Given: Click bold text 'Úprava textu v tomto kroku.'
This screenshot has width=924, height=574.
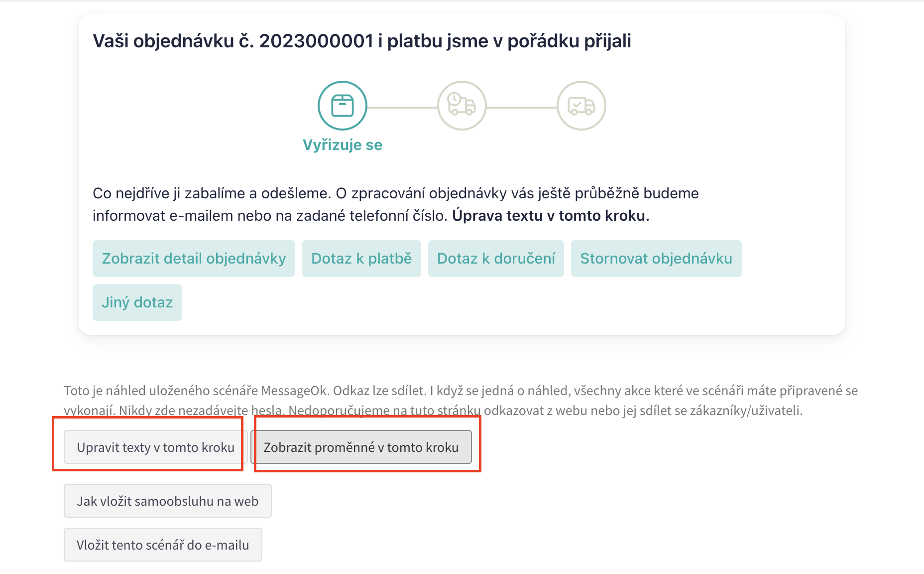Looking at the screenshot, I should (x=551, y=216).
